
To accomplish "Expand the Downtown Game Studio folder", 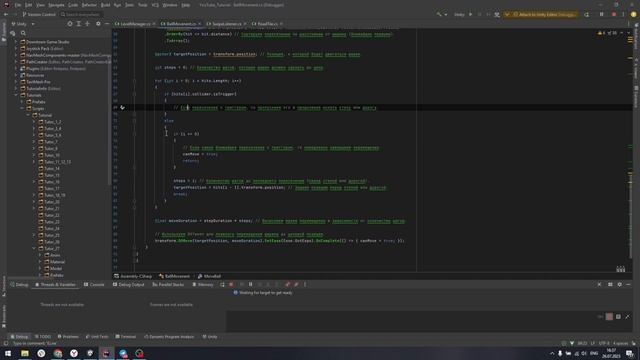I will tap(16, 42).
